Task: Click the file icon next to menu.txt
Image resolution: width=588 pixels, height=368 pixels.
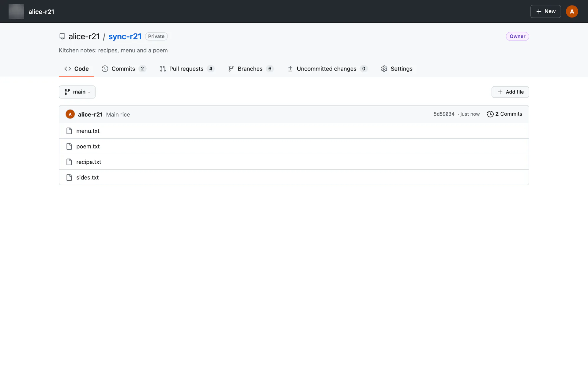Action: (69, 131)
